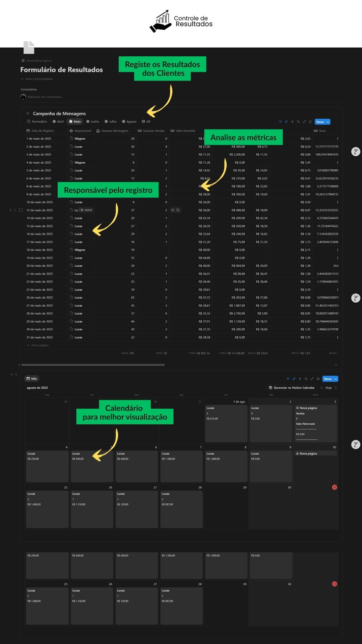Click the Roas column header
Viewport: 362px width, 644px height.
pos(320,131)
